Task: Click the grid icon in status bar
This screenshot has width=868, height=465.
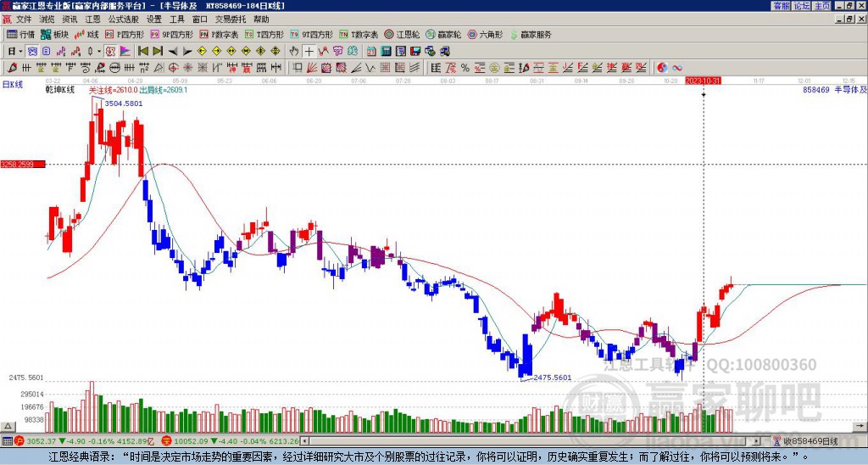Action: pyautogui.click(x=7, y=441)
